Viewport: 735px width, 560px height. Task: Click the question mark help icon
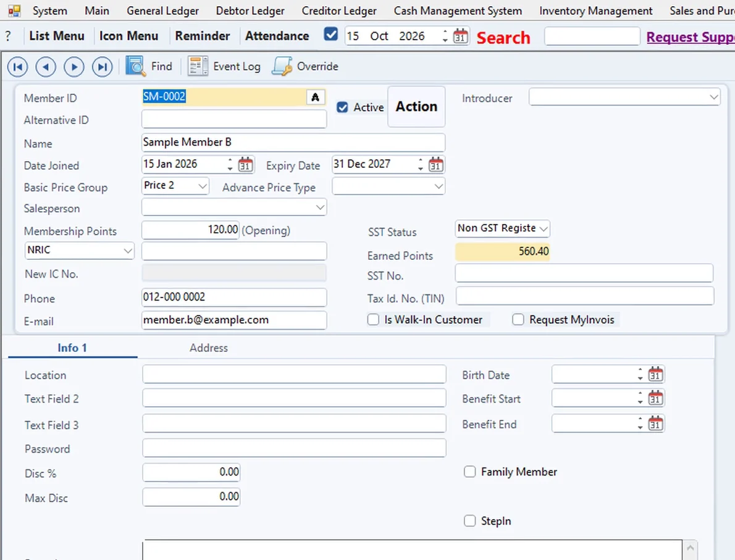pyautogui.click(x=8, y=36)
